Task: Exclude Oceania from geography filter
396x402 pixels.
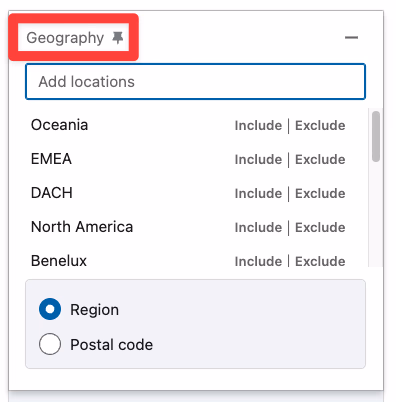Action: click(320, 126)
